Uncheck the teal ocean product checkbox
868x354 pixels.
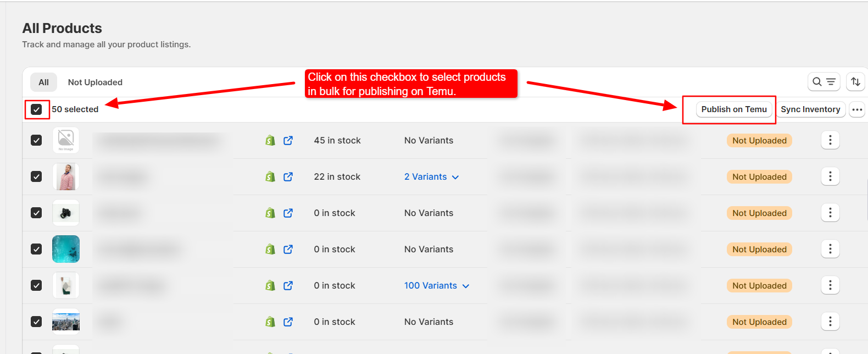click(x=36, y=249)
